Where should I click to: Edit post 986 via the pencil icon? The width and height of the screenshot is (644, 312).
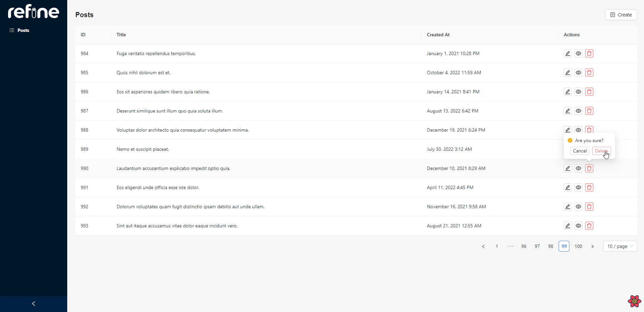(567, 92)
